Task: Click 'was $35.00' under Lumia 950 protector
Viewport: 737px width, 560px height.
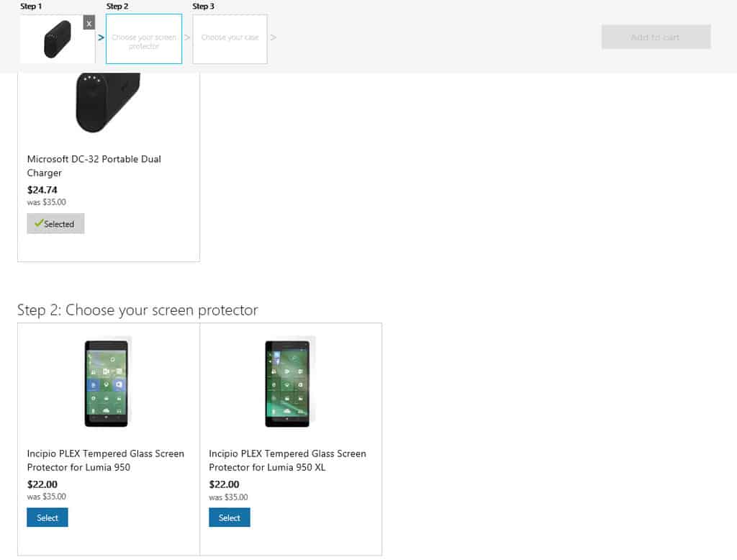Action: pyautogui.click(x=47, y=497)
